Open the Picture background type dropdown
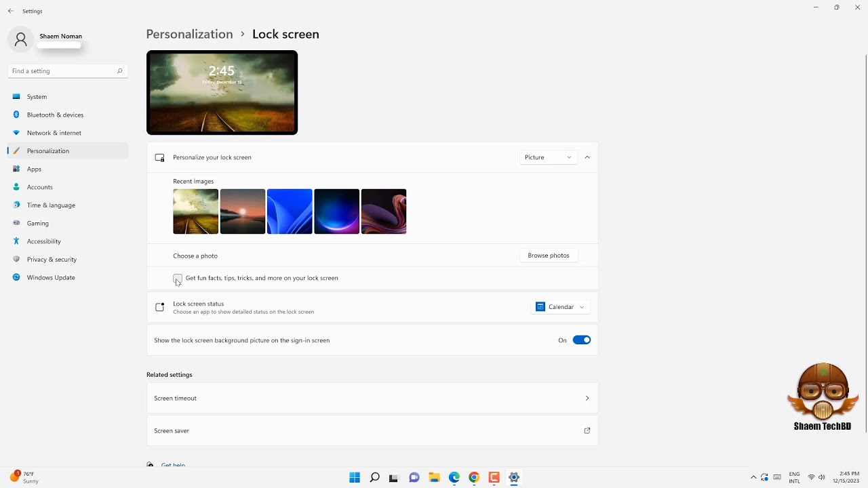 click(549, 157)
